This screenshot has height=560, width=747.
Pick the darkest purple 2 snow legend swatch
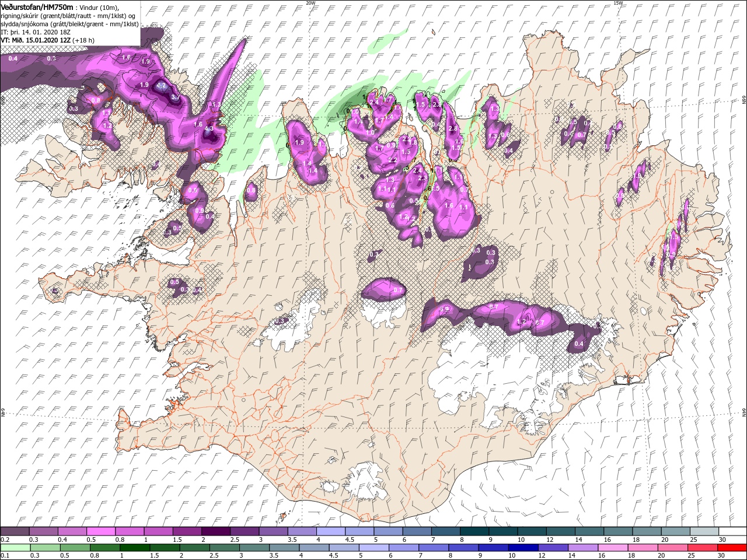point(216,531)
